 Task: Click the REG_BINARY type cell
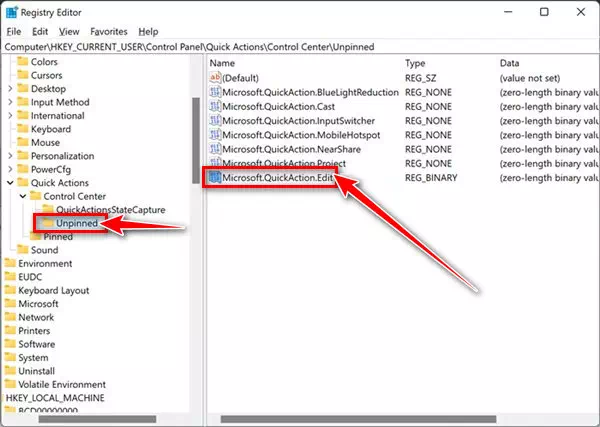431,178
